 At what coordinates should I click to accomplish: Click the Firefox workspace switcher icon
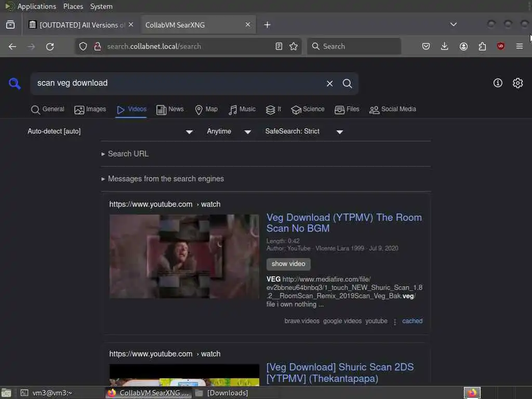click(472, 393)
